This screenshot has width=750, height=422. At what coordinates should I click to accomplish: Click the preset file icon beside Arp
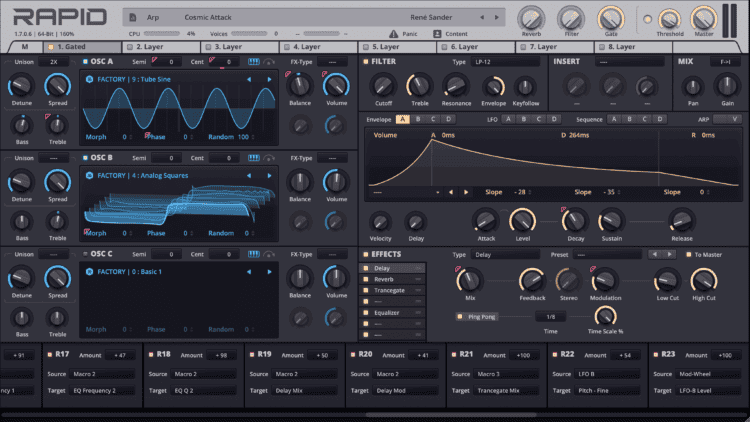coord(133,17)
